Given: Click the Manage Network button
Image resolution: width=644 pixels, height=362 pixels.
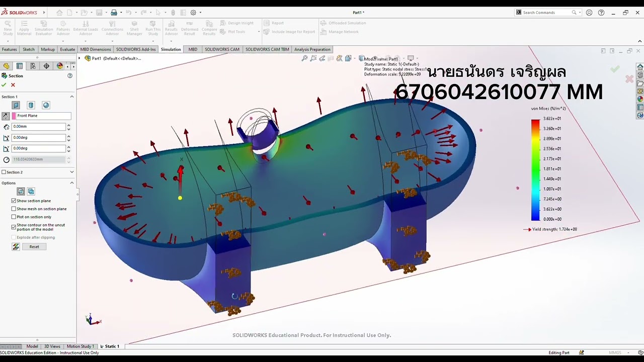Looking at the screenshot, I should (x=339, y=32).
